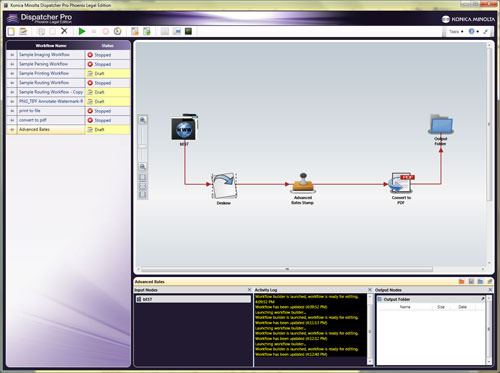This screenshot has height=373, width=500.
Task: Click the Edit Workflow pencil icon
Action: click(x=23, y=31)
